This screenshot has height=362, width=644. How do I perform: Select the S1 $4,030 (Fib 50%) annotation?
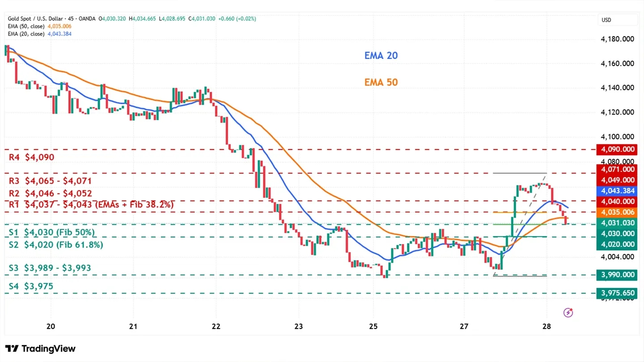[x=52, y=232]
